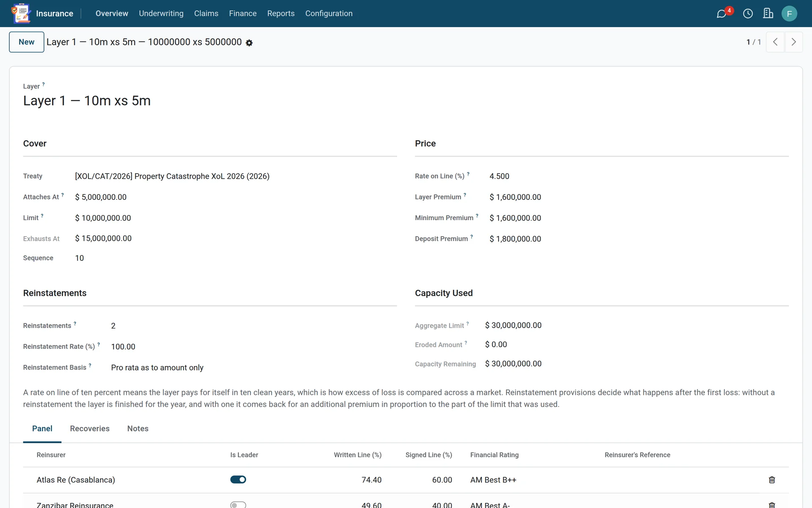Viewport: 812px width, 508px height.
Task: Go to next record arrow
Action: (x=793, y=42)
